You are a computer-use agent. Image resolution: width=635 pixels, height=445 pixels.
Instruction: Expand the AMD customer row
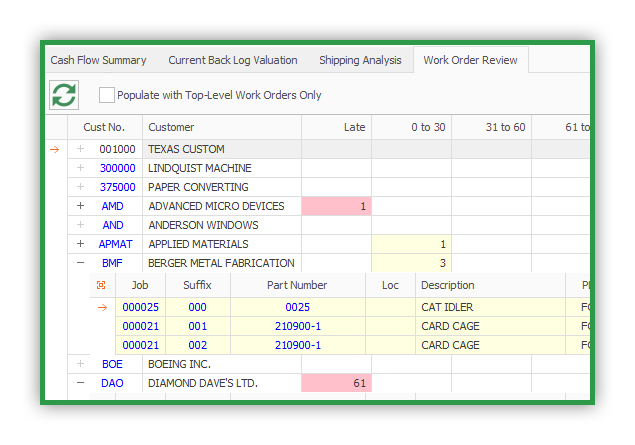click(81, 206)
